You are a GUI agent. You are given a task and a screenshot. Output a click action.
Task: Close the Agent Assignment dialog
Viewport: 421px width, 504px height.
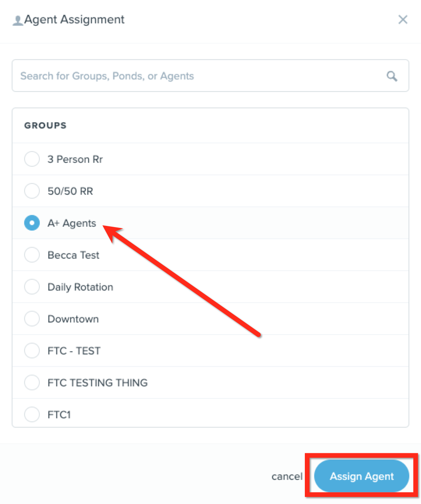pyautogui.click(x=403, y=19)
